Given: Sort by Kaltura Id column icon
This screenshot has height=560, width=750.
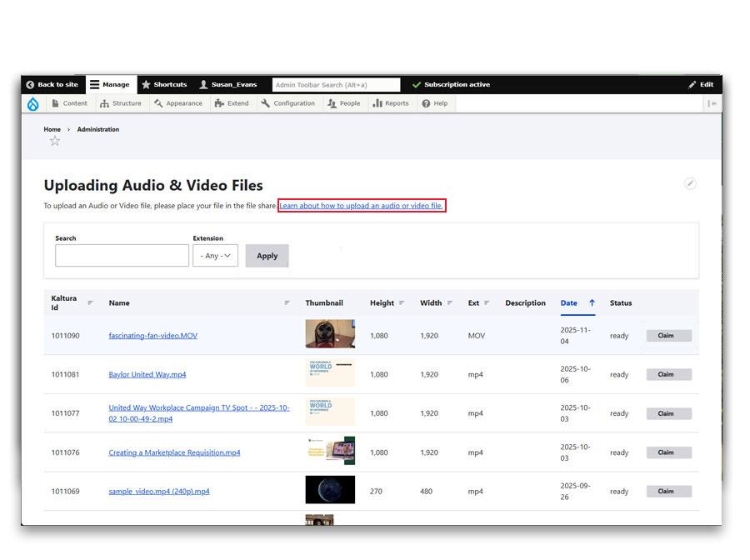Looking at the screenshot, I should point(90,302).
